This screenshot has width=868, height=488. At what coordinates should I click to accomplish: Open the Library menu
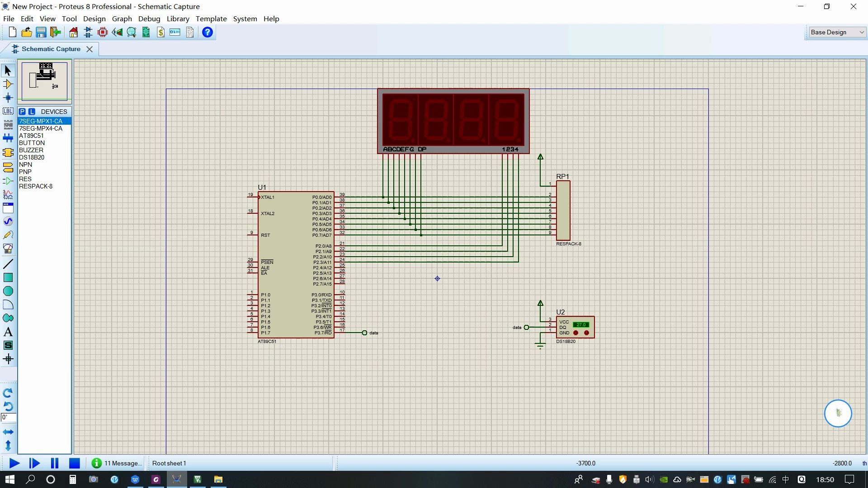point(178,19)
